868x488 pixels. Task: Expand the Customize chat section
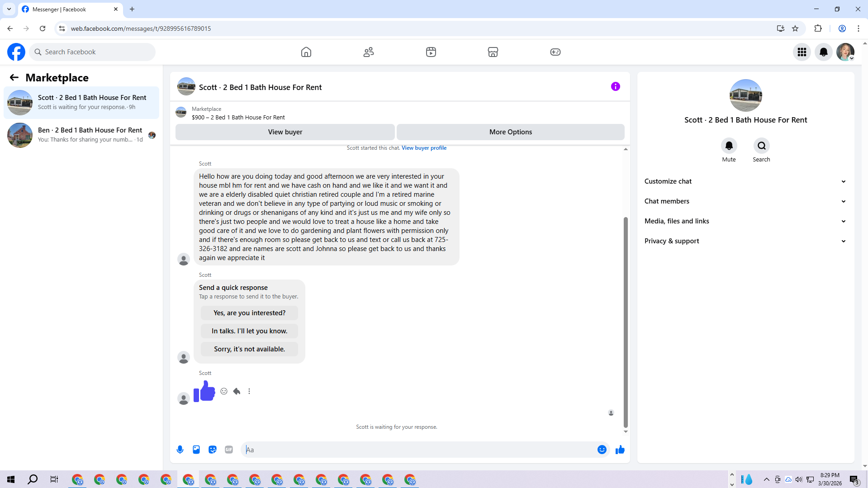point(745,181)
